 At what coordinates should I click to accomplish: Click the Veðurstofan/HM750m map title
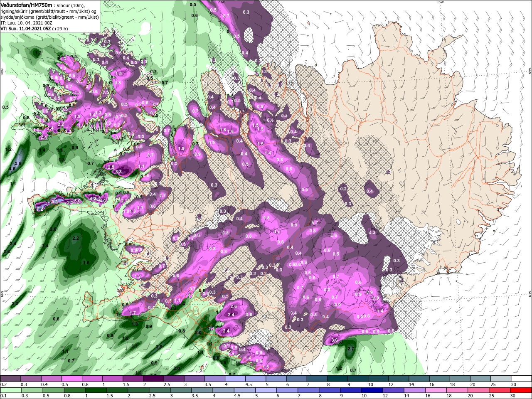tap(26, 5)
